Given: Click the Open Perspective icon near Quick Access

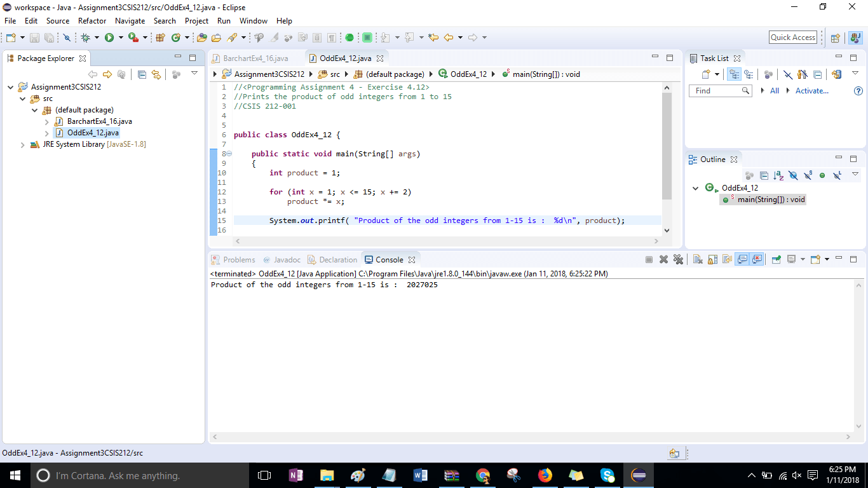Looking at the screenshot, I should 836,37.
